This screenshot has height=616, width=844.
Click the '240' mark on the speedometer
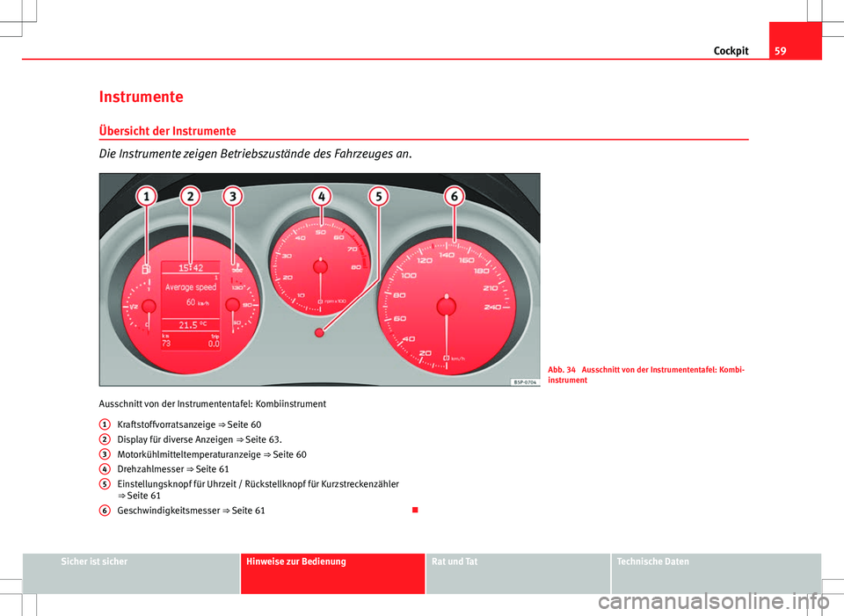(492, 308)
